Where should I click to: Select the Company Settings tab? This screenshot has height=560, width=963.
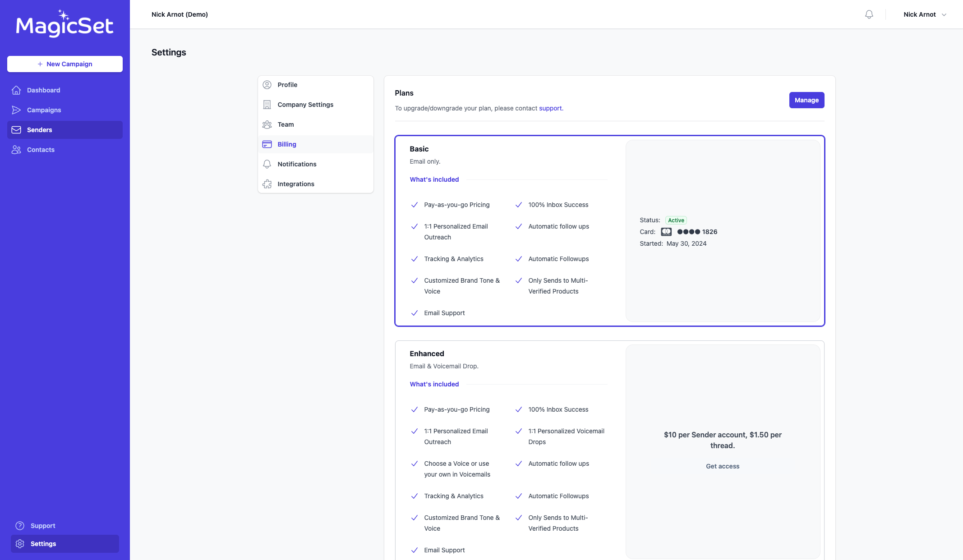tap(316, 105)
